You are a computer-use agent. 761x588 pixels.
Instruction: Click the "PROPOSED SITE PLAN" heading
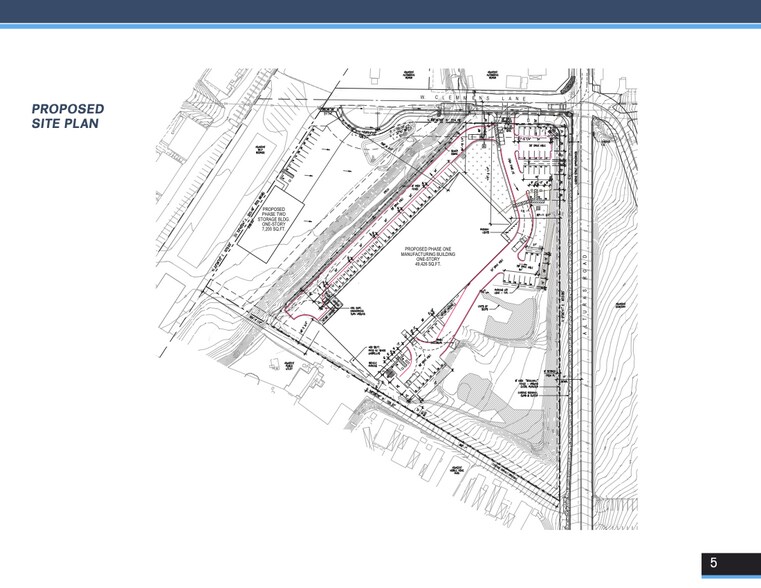pos(67,116)
